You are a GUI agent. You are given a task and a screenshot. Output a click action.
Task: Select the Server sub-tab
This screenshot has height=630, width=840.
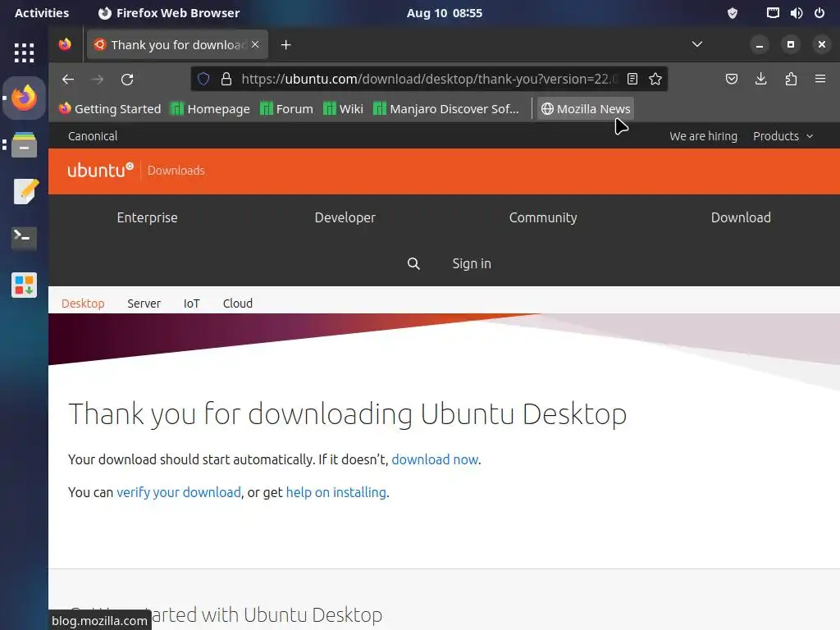tap(144, 304)
